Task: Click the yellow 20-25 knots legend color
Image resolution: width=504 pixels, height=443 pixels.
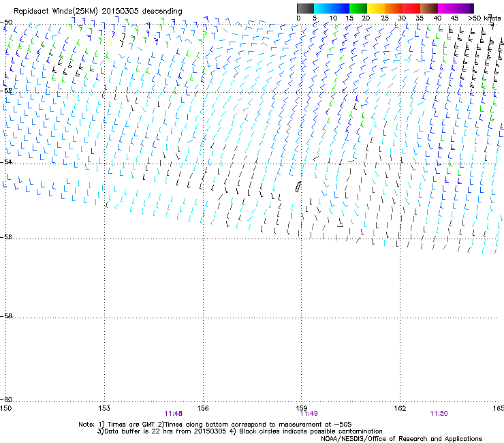Action: coord(376,8)
